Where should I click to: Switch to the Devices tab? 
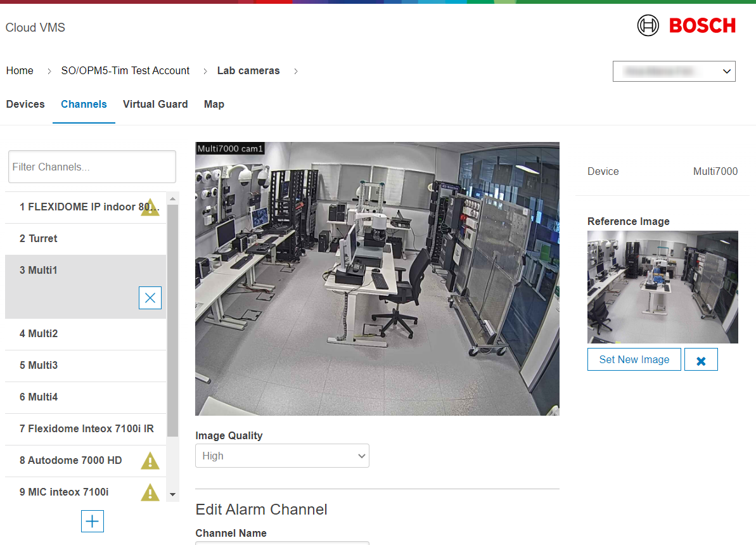25,105
